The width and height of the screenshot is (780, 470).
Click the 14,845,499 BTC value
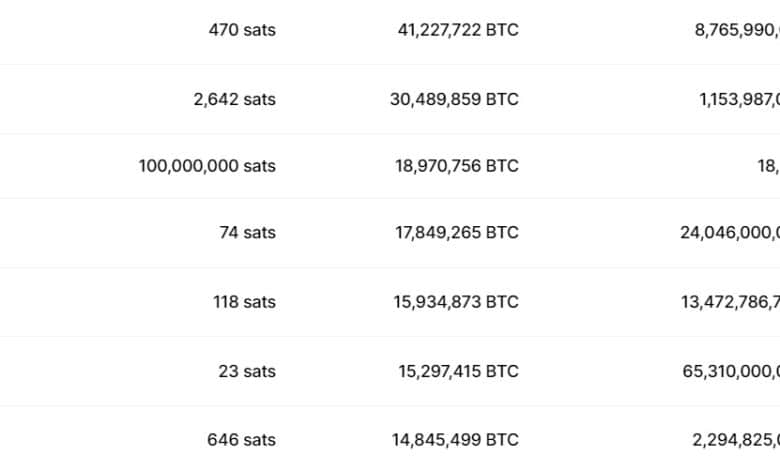tap(456, 439)
